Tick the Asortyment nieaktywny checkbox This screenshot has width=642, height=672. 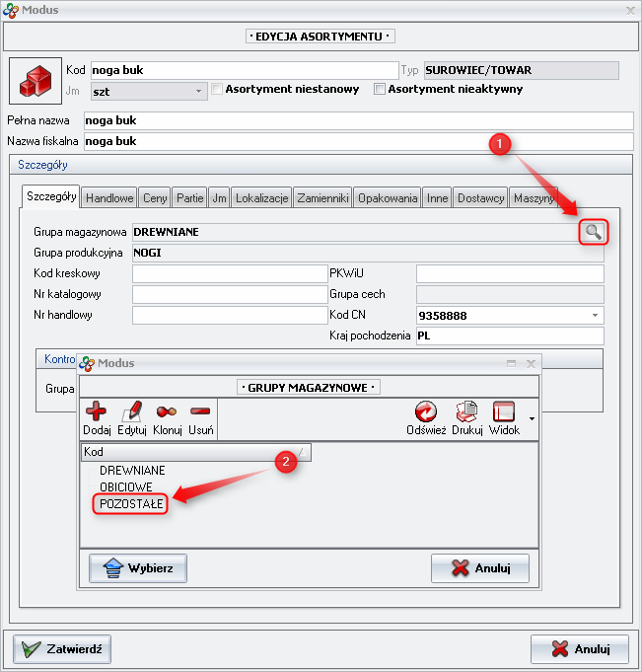pyautogui.click(x=380, y=90)
